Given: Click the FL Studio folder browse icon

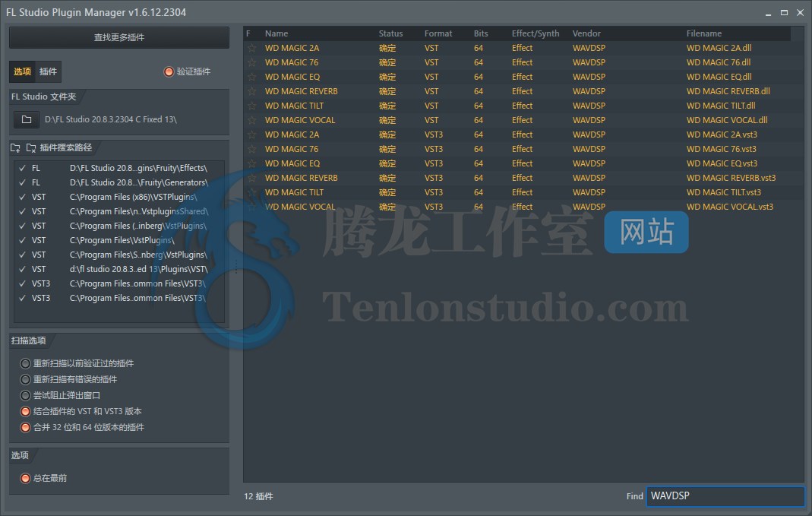Looking at the screenshot, I should click(27, 119).
